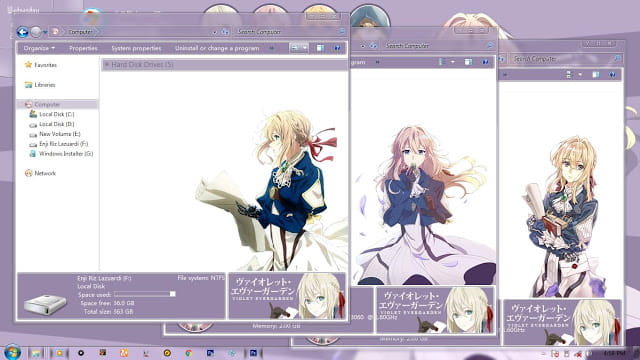Open the view options dropdown arrow in front window
Screen dimensions: 640x360
[304, 48]
